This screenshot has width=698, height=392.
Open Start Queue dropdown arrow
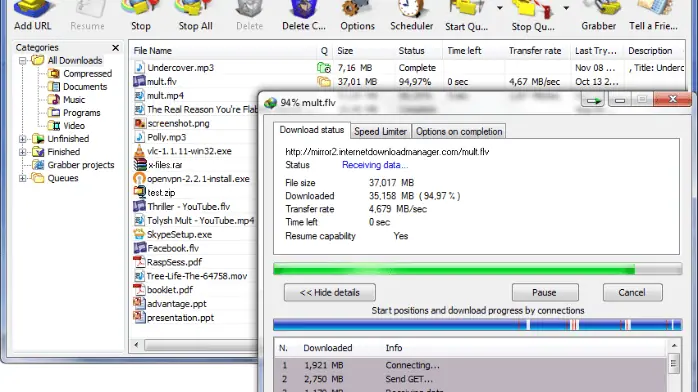499,8
